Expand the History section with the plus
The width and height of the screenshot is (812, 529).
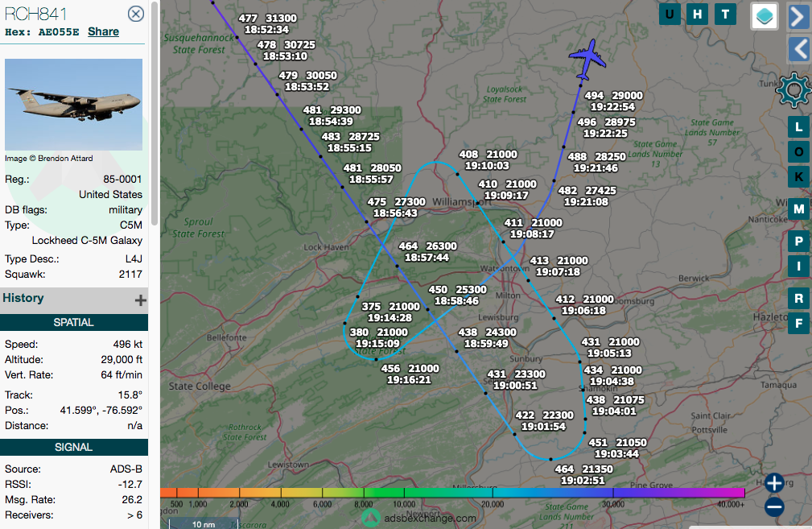coord(140,300)
